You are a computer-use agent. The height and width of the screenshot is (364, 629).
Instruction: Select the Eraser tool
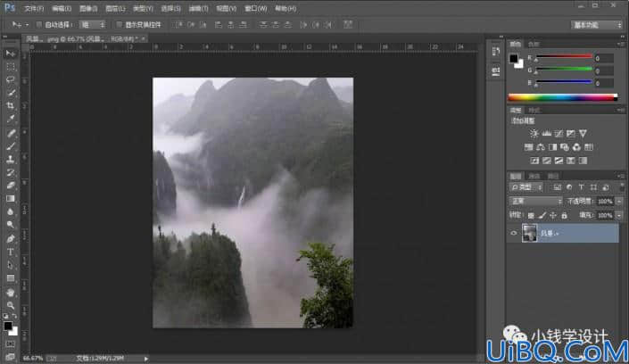tap(11, 186)
